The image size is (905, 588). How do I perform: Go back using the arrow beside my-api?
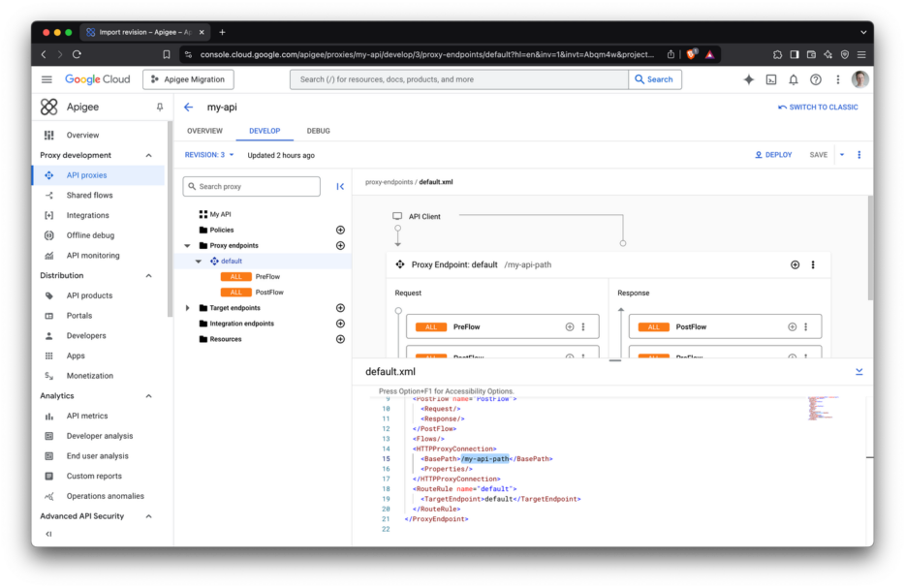tap(188, 107)
